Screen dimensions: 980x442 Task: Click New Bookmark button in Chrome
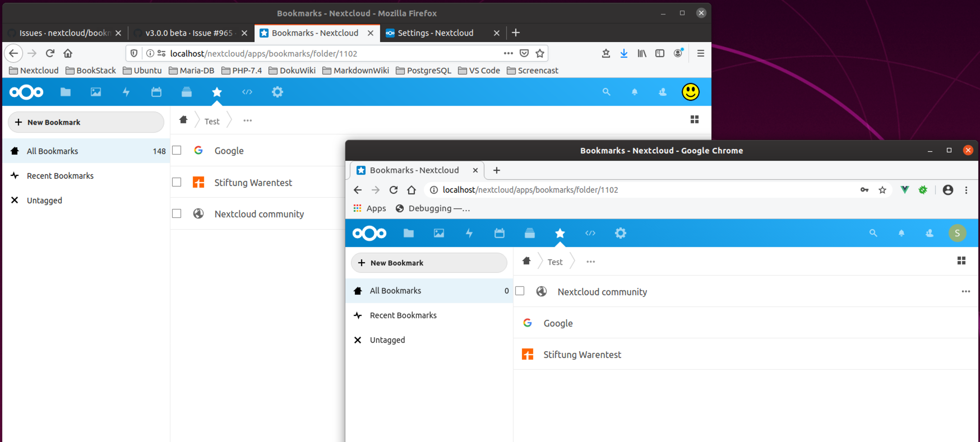tap(429, 263)
